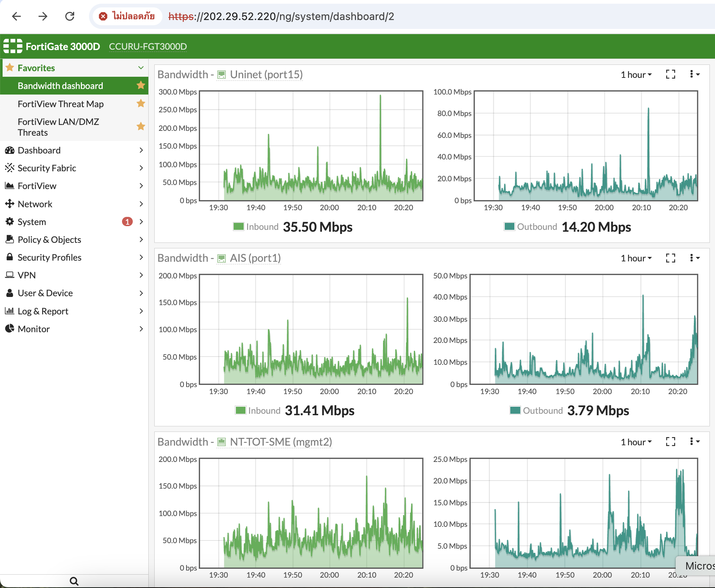Image resolution: width=715 pixels, height=588 pixels.
Task: Click the Uninet inbound traffic chart
Action: pos(311,146)
